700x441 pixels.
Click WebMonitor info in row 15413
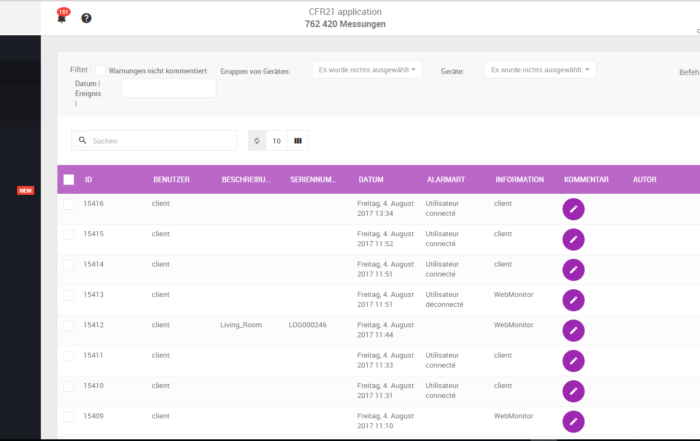coord(514,295)
